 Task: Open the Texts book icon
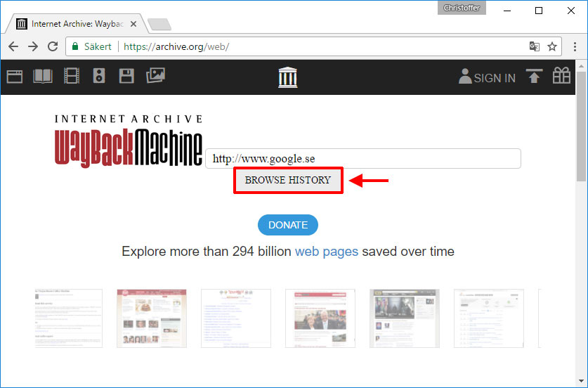[43, 76]
